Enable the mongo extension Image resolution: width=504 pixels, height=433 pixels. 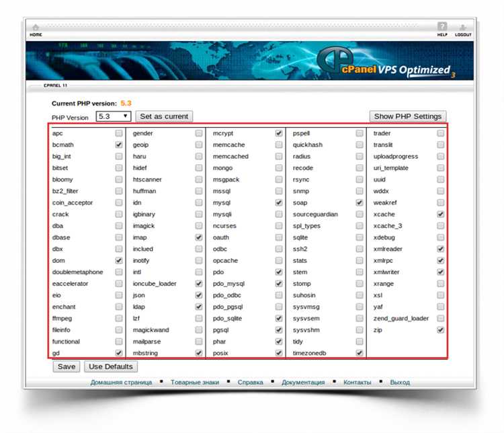coord(279,168)
